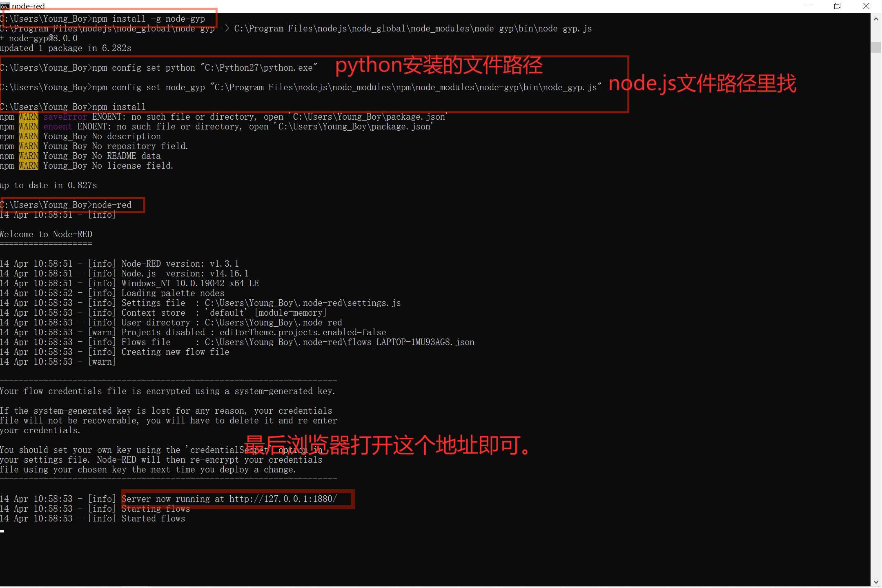Click the 'npm config set python' command line
Viewport: 882px width, 588px height.
click(x=158, y=68)
